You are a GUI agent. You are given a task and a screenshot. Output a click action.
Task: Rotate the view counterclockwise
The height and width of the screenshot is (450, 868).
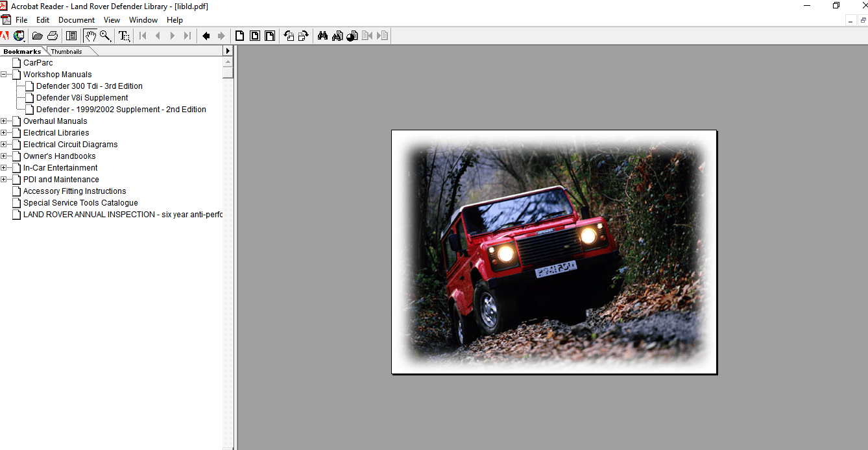point(289,36)
